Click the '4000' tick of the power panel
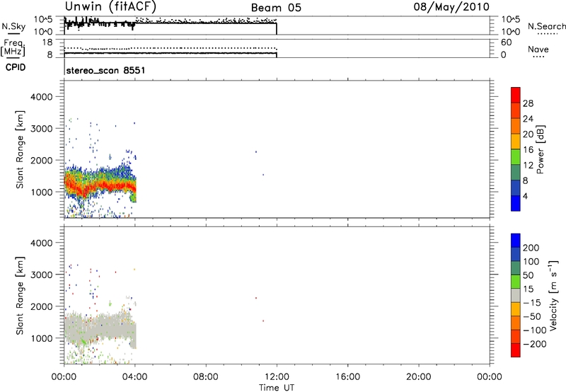 42,97
